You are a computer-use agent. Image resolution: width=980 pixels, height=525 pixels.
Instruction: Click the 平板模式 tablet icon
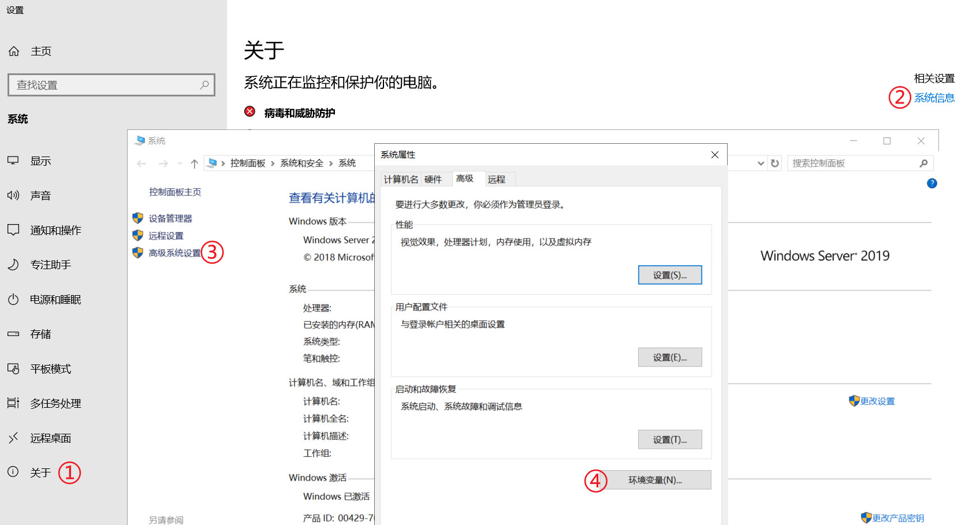click(13, 368)
